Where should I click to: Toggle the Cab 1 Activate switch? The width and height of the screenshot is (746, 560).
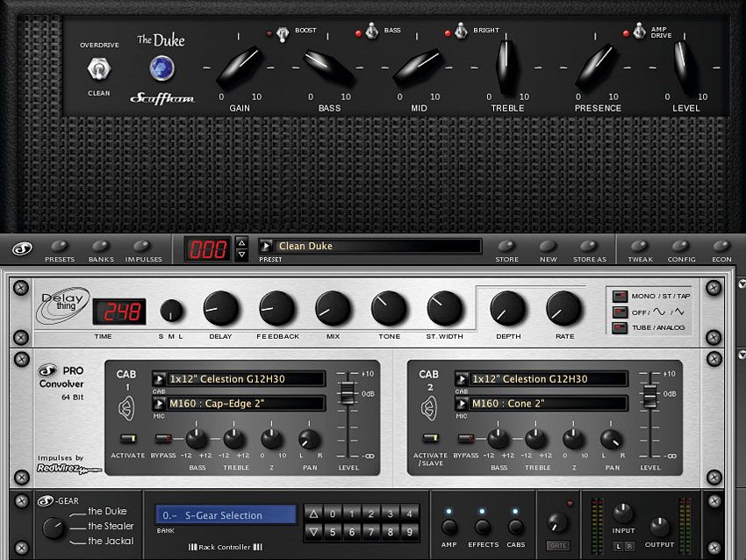127,438
